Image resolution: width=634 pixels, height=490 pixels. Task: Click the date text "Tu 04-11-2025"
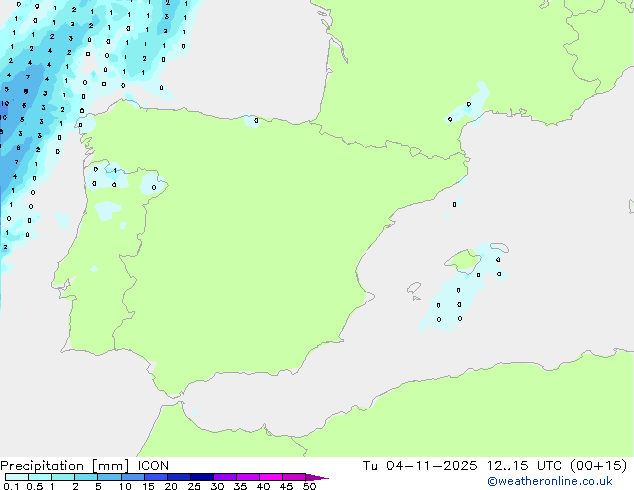click(x=420, y=466)
